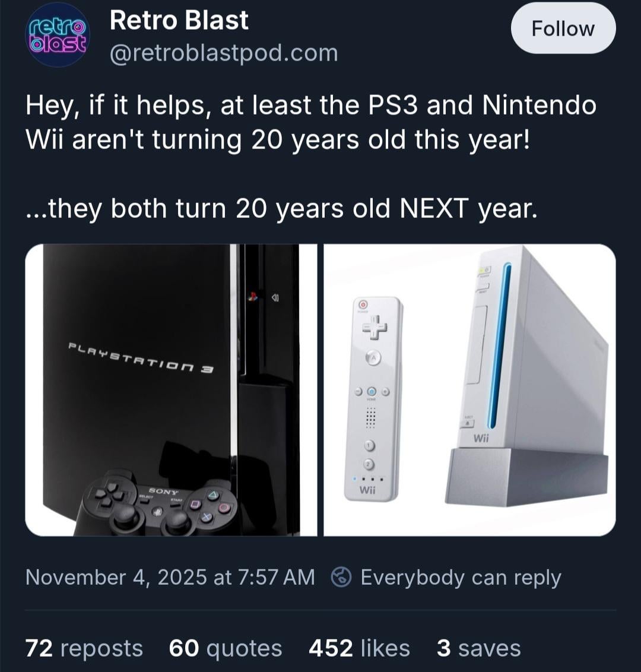Click the 3 saves count

[x=478, y=648]
